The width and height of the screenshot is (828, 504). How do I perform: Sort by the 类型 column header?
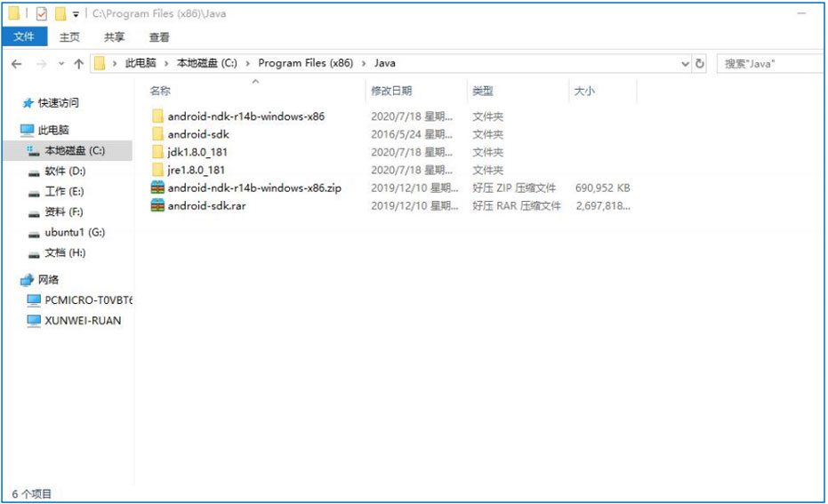(x=483, y=91)
